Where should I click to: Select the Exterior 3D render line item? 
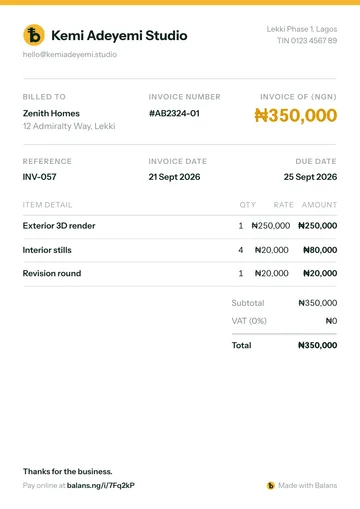[180, 226]
